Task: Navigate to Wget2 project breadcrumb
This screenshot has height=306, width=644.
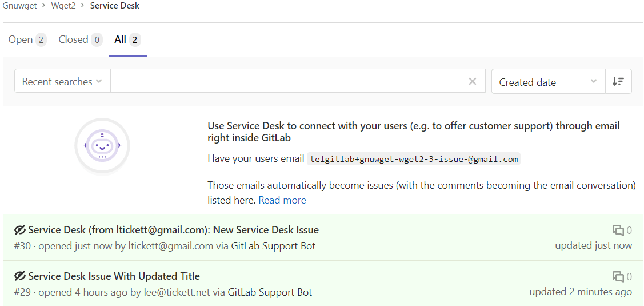Action: tap(63, 6)
